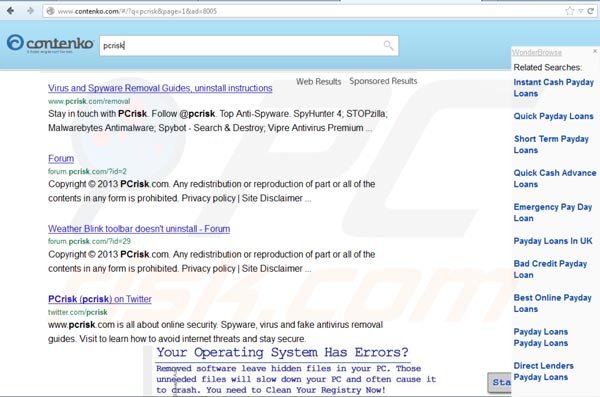Click the forum.pcrisk.com/?id=29 URL text
The height and width of the screenshot is (397, 600).
pyautogui.click(x=89, y=242)
